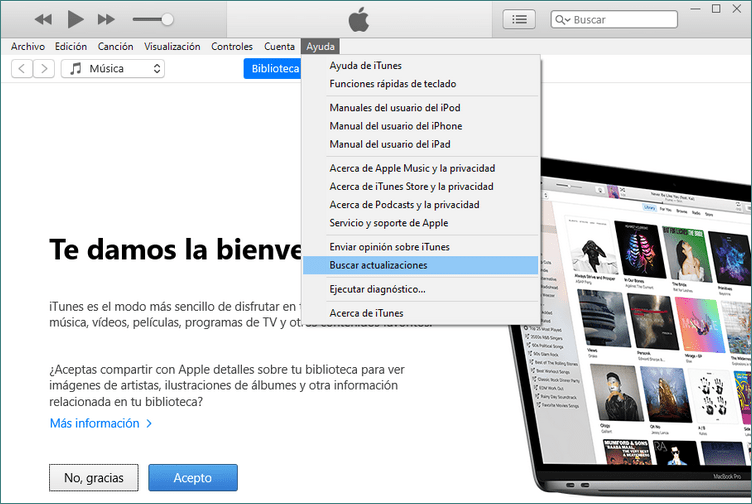
Task: Follow the Más información link
Action: pyautogui.click(x=101, y=423)
